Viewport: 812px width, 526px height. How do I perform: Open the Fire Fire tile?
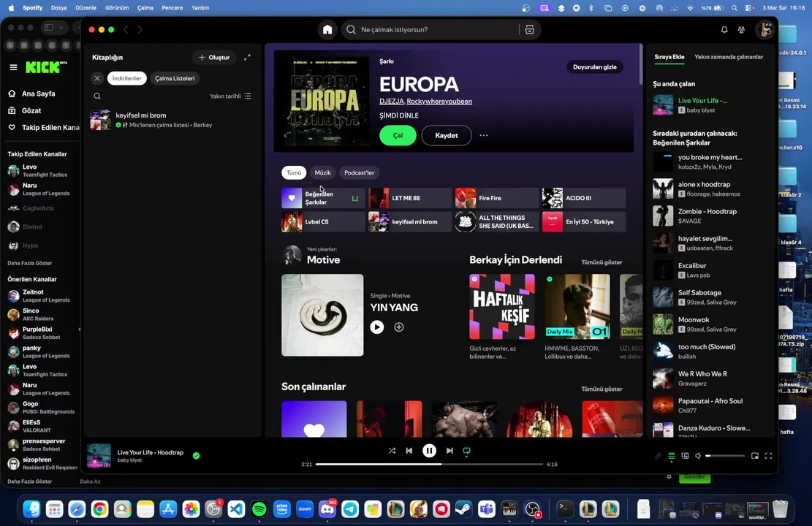coord(496,198)
